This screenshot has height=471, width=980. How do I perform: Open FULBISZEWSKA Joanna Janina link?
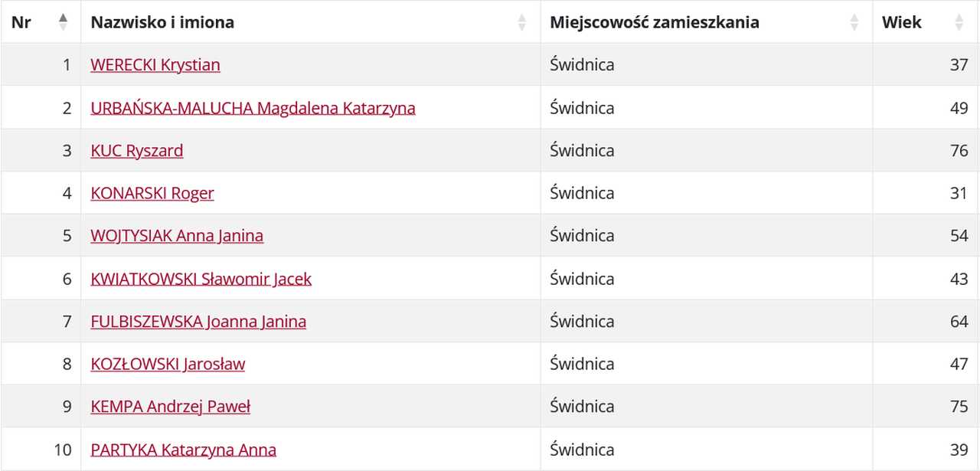pos(198,322)
